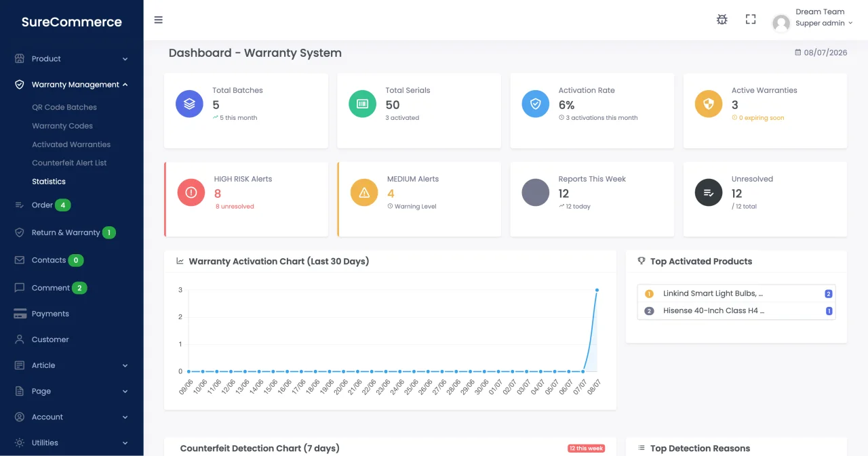The width and height of the screenshot is (868, 456).
Task: Click the Order count badge 4
Action: point(63,205)
